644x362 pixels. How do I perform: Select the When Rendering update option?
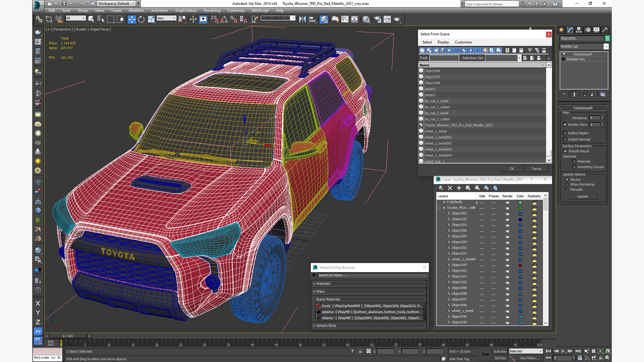coord(567,184)
